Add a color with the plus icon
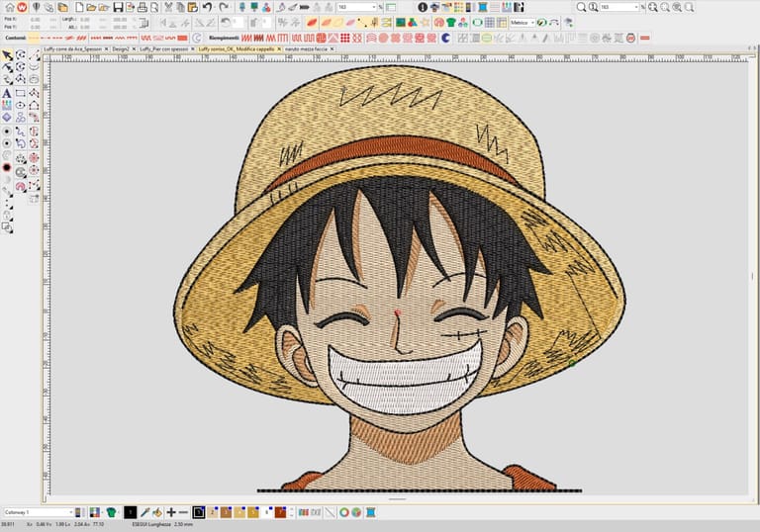The height and width of the screenshot is (532, 760). tap(171, 512)
